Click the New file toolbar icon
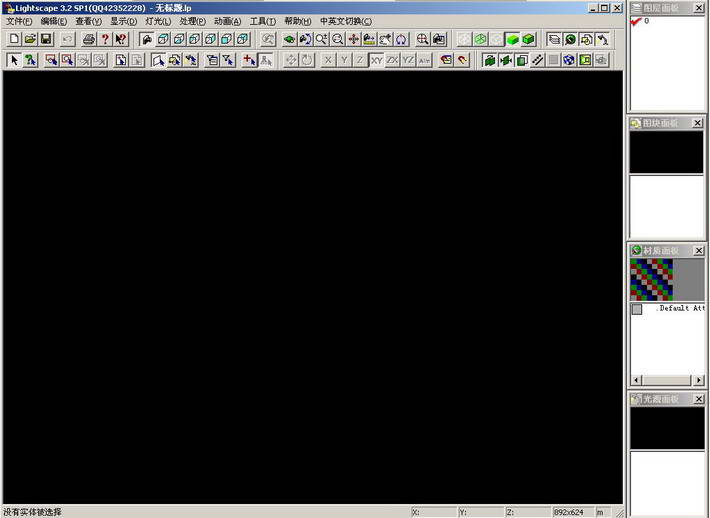Image resolution: width=710 pixels, height=518 pixels. (14, 39)
